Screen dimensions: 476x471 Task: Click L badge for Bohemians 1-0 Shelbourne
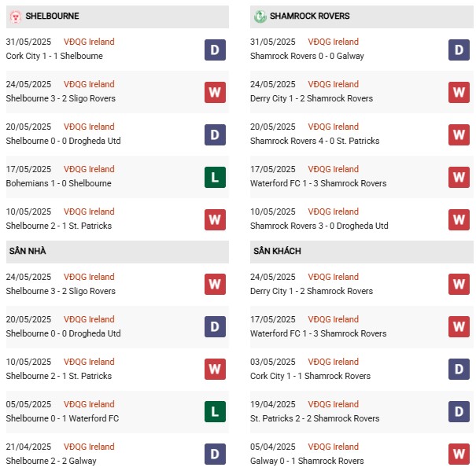click(x=215, y=177)
